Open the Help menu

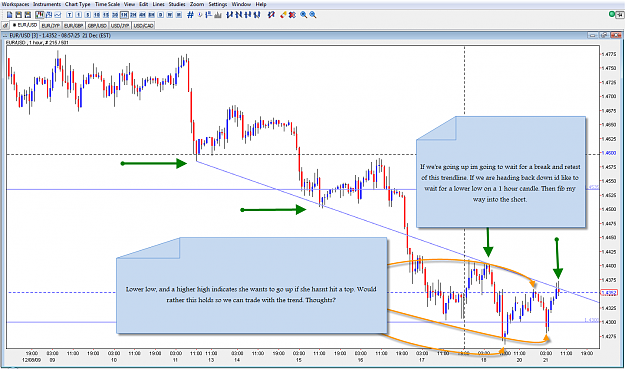[x=261, y=4]
